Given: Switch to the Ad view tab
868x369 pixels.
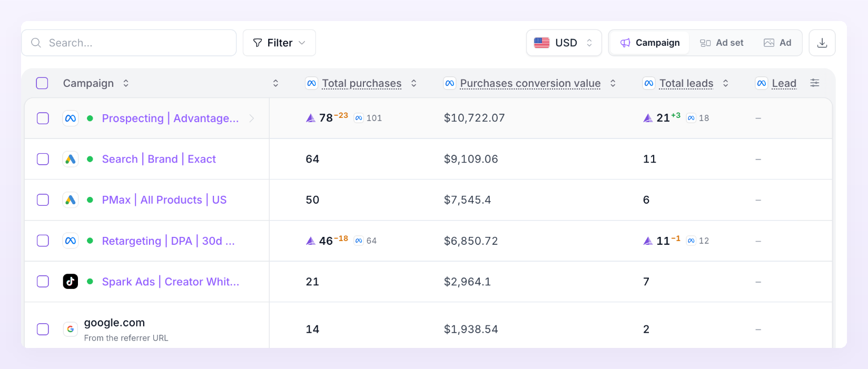Looking at the screenshot, I should 777,43.
